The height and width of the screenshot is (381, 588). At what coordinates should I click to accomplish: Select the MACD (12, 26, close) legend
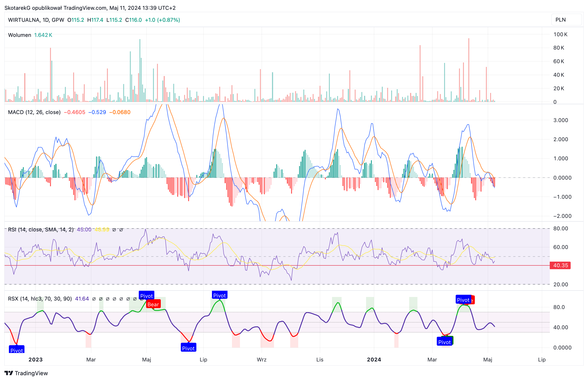point(34,112)
